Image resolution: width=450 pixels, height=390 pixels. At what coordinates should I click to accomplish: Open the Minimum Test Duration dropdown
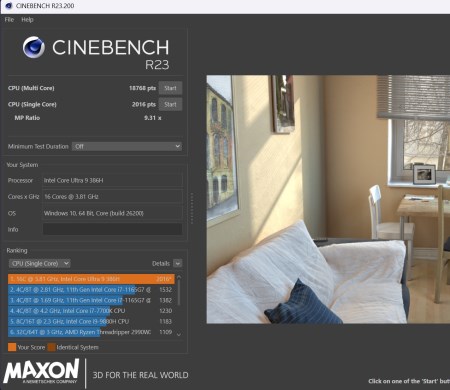[127, 146]
